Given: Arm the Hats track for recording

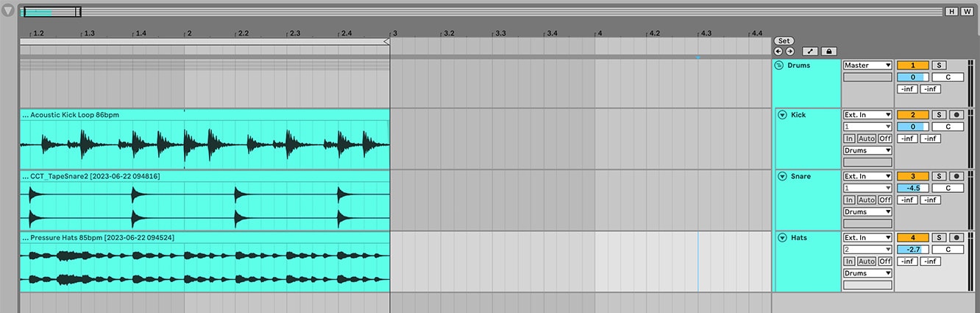Looking at the screenshot, I should (x=956, y=237).
